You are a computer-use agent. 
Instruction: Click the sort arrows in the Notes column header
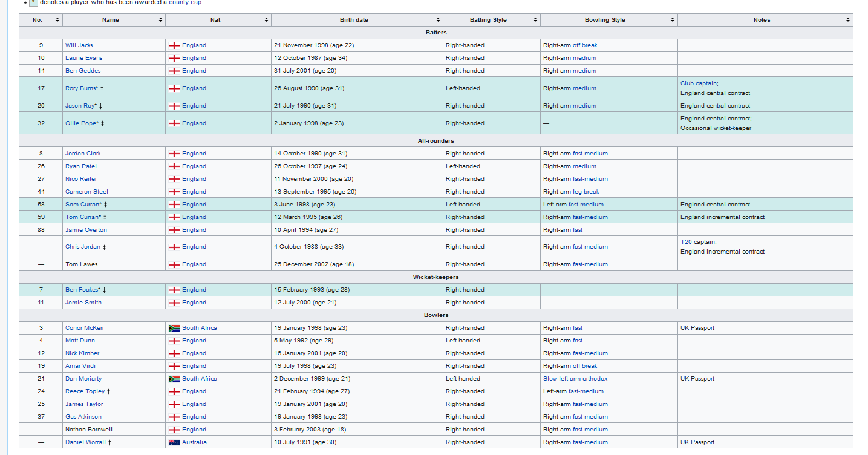848,20
